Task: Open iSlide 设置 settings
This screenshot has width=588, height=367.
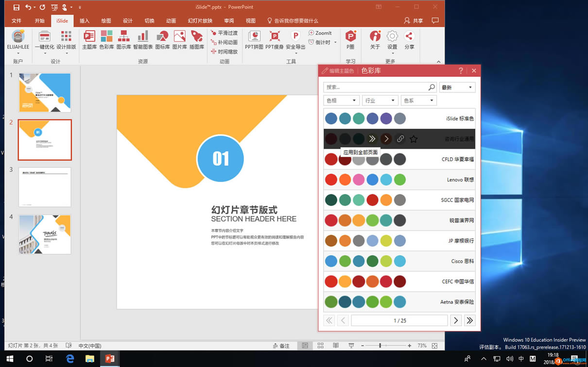Action: pyautogui.click(x=392, y=39)
